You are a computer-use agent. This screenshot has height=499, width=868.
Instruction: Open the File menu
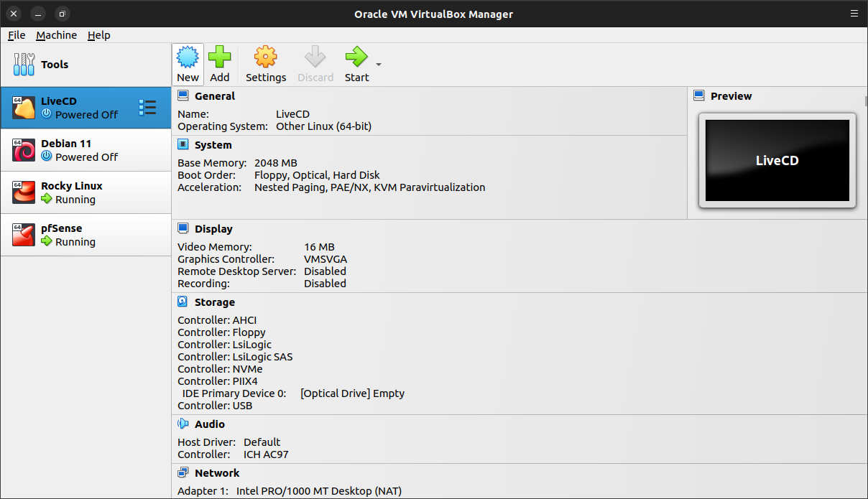pos(17,34)
